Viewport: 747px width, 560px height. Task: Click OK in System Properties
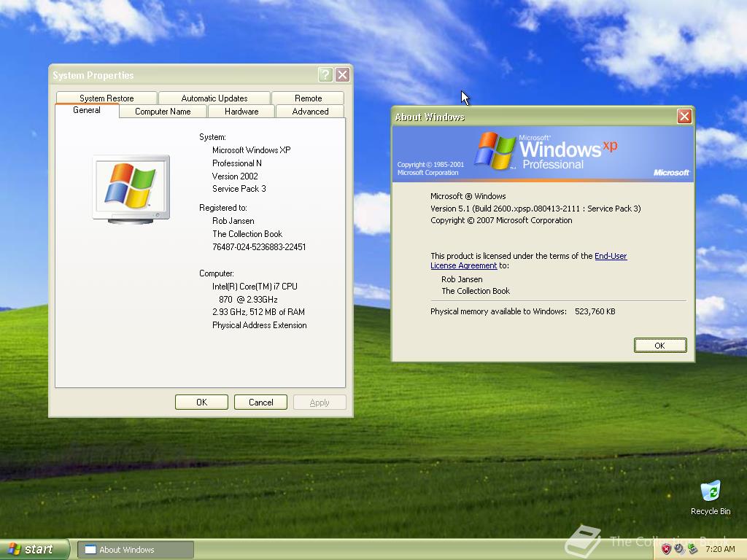coord(201,402)
